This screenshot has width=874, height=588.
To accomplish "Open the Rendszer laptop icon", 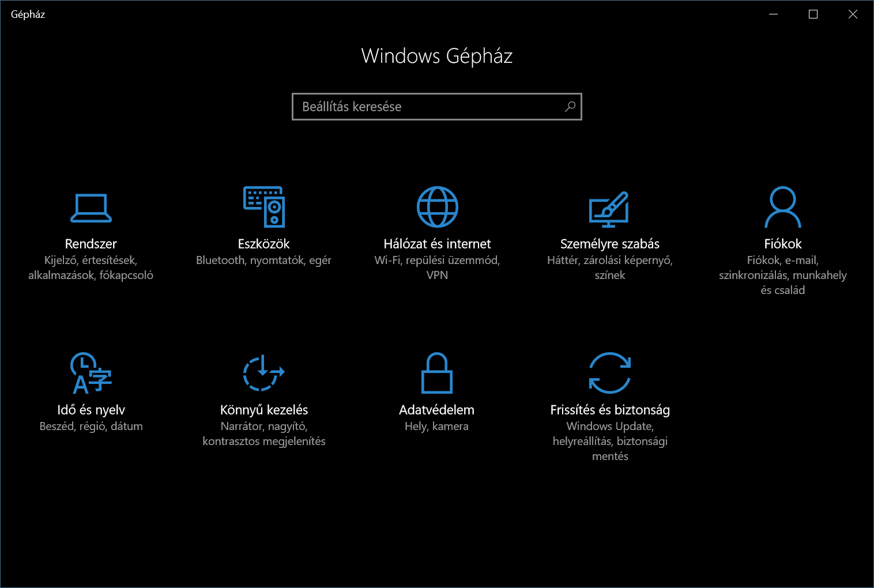I will pyautogui.click(x=91, y=208).
